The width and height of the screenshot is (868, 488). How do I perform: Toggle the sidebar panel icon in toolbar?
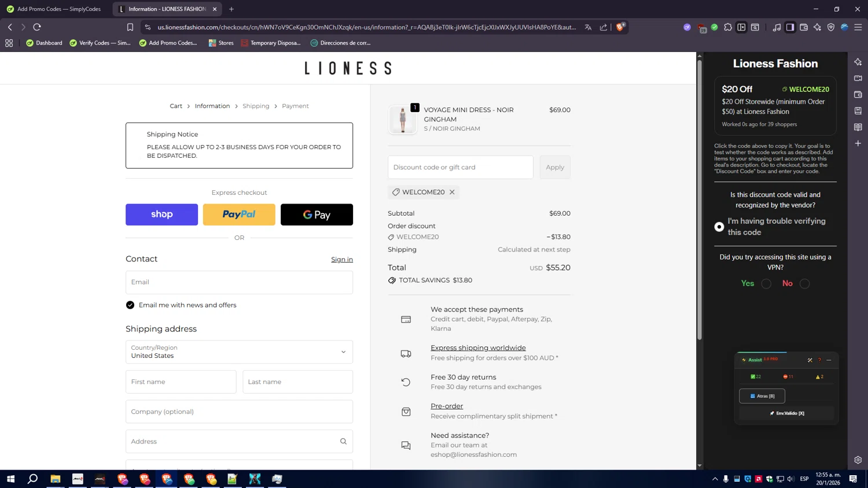[790, 27]
